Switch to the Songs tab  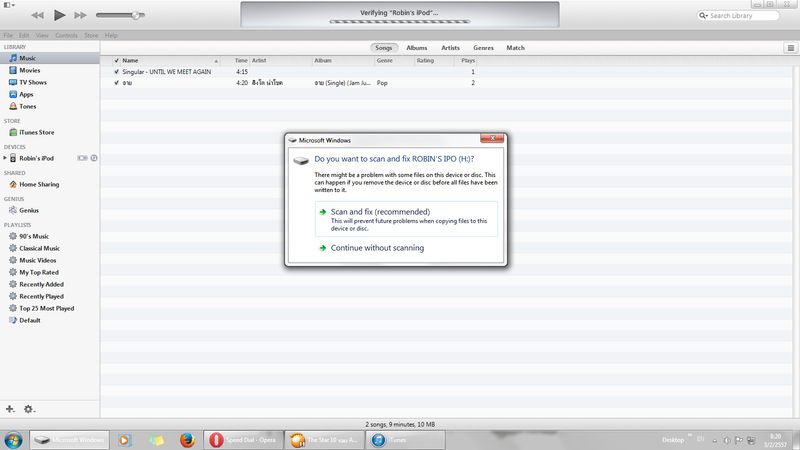click(x=384, y=47)
